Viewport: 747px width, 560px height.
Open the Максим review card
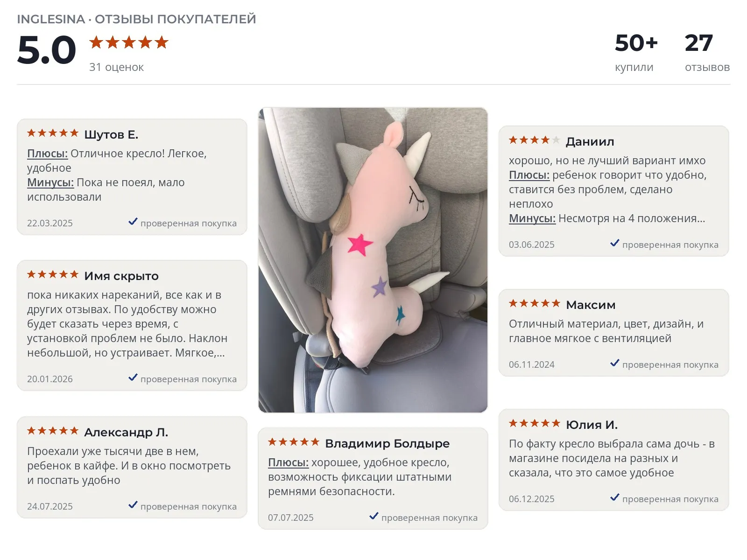tap(613, 333)
